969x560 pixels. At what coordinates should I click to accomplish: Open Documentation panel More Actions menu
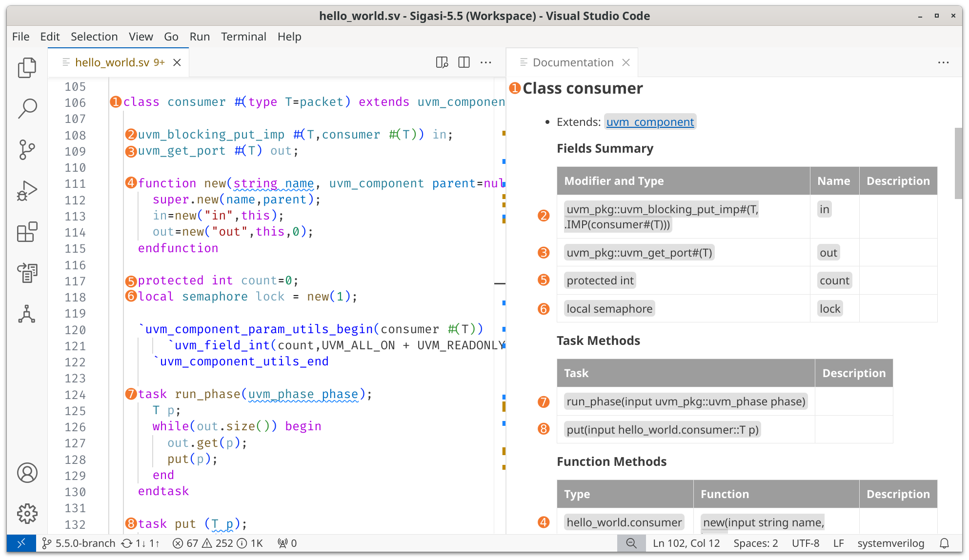coord(944,62)
